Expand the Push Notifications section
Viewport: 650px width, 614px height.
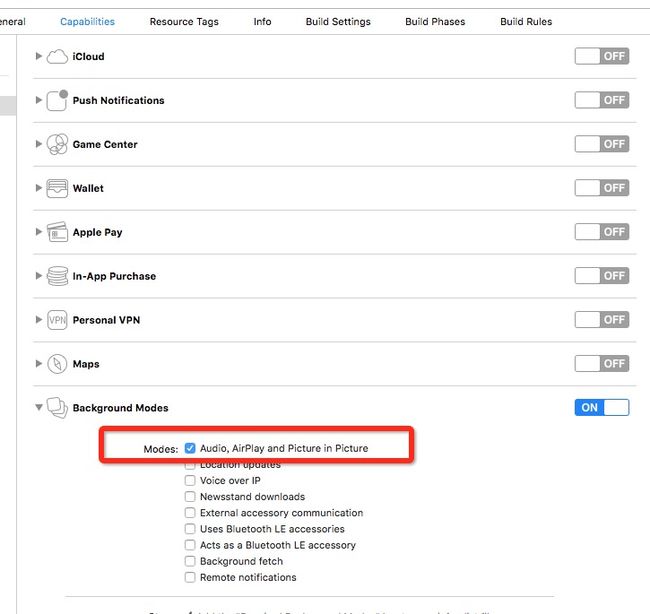pos(39,100)
